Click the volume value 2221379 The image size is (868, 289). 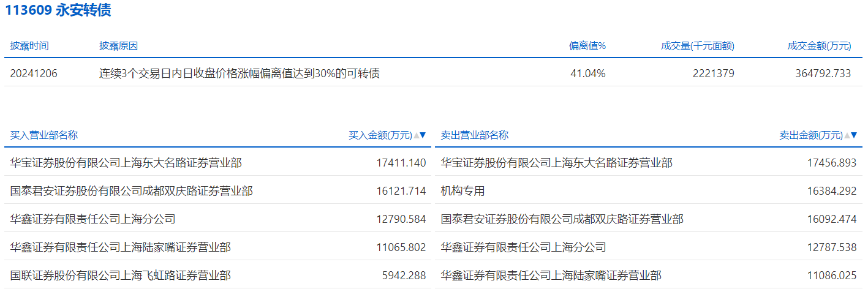point(714,73)
